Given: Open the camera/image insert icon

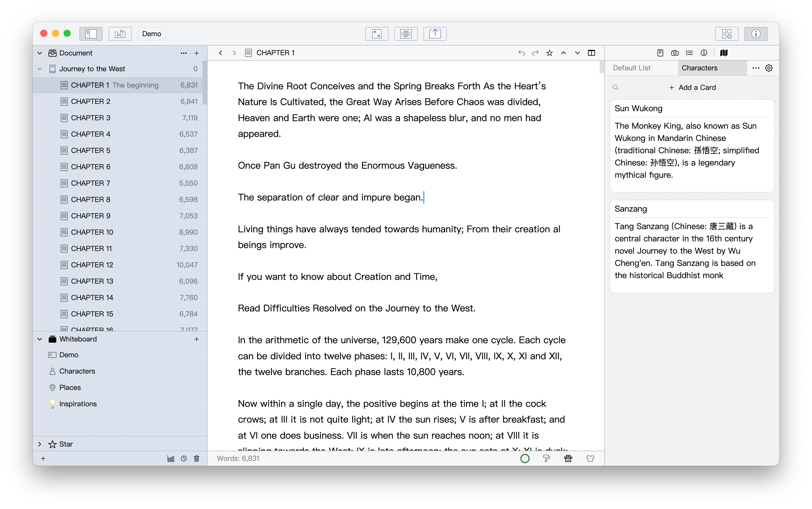Looking at the screenshot, I should click(674, 53).
